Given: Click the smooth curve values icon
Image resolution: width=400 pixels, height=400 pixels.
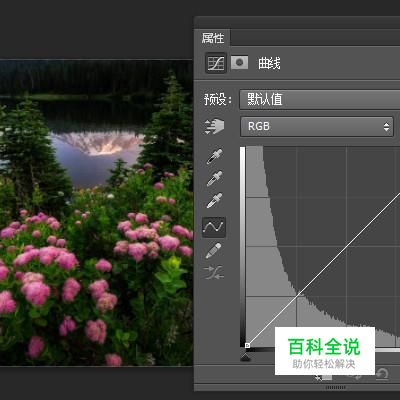Looking at the screenshot, I should pos(214,272).
